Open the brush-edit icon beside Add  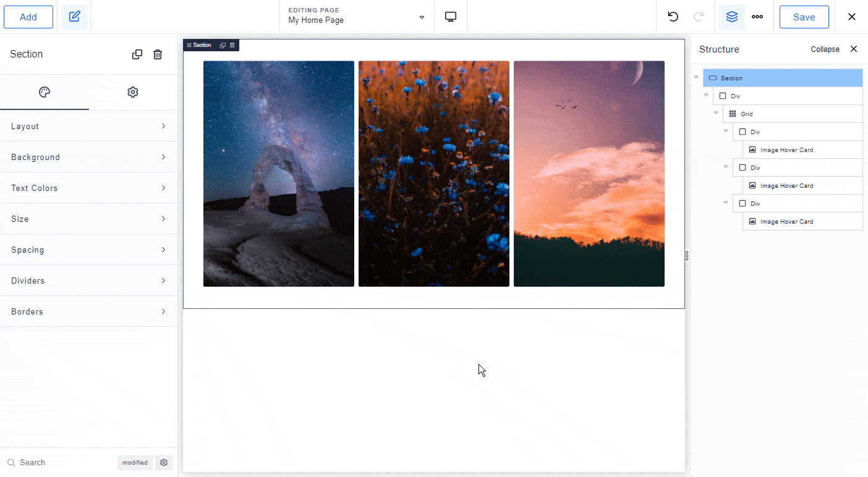click(x=74, y=17)
